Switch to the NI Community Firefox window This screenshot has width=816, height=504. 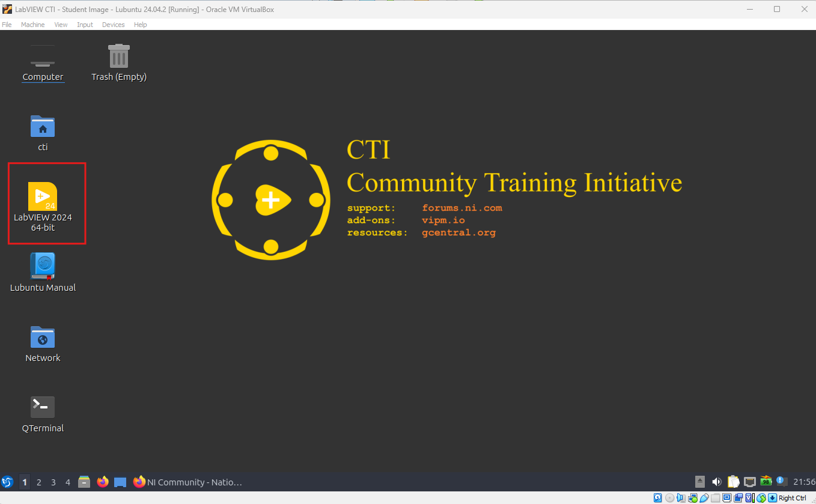pyautogui.click(x=188, y=482)
